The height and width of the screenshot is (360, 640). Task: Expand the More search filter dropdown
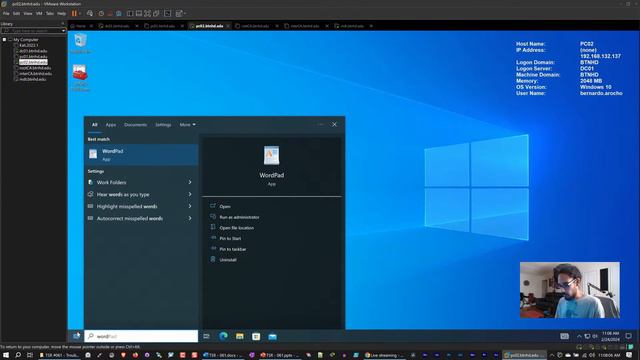(187, 124)
